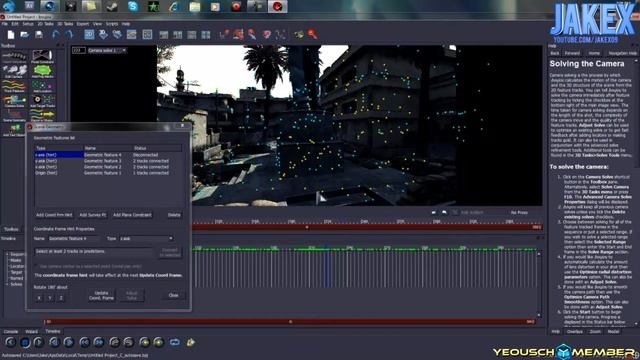Click the Redo arrow in toolbar
The height and width of the screenshot is (360, 640).
(x=69, y=35)
